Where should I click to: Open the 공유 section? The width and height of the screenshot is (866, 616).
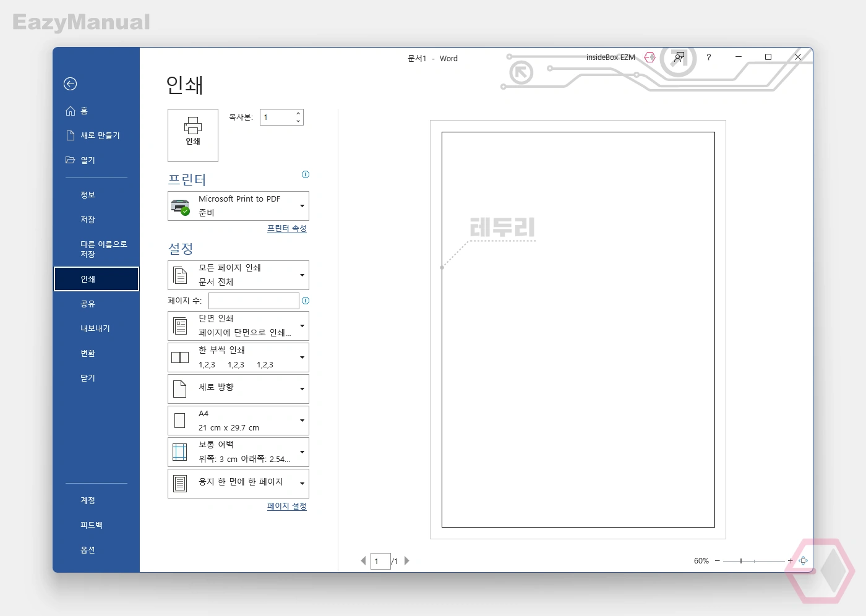click(x=96, y=304)
